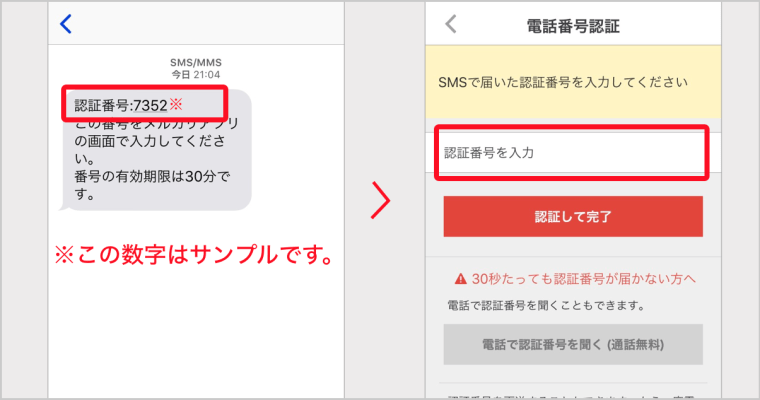Click the red ※ mark after 7352
The height and width of the screenshot is (400, 760).
pyautogui.click(x=175, y=104)
